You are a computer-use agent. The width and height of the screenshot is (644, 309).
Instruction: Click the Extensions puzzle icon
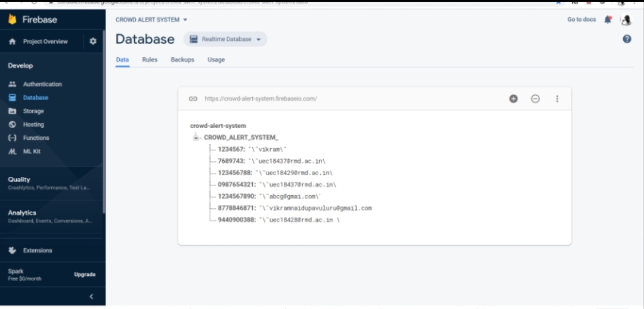[13, 251]
